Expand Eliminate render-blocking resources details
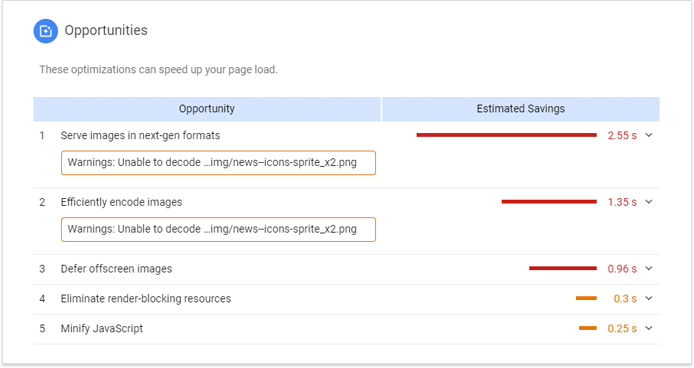Image resolution: width=694 pixels, height=368 pixels. pyautogui.click(x=649, y=298)
